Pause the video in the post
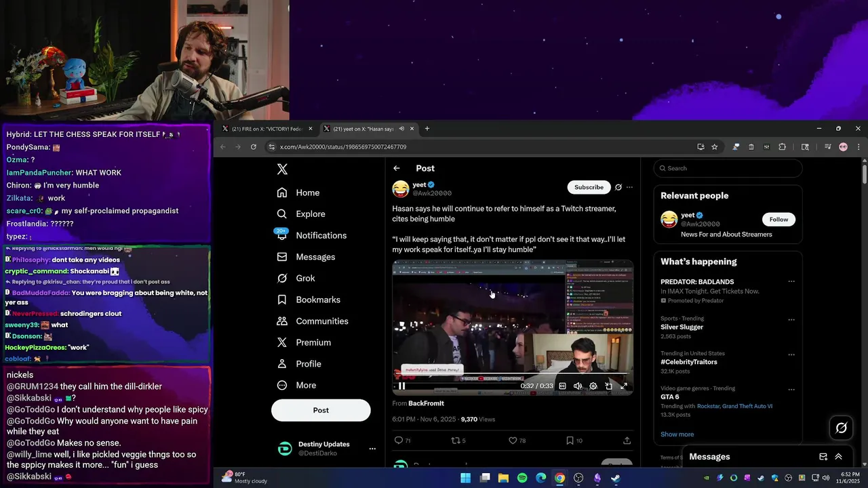 401,386
